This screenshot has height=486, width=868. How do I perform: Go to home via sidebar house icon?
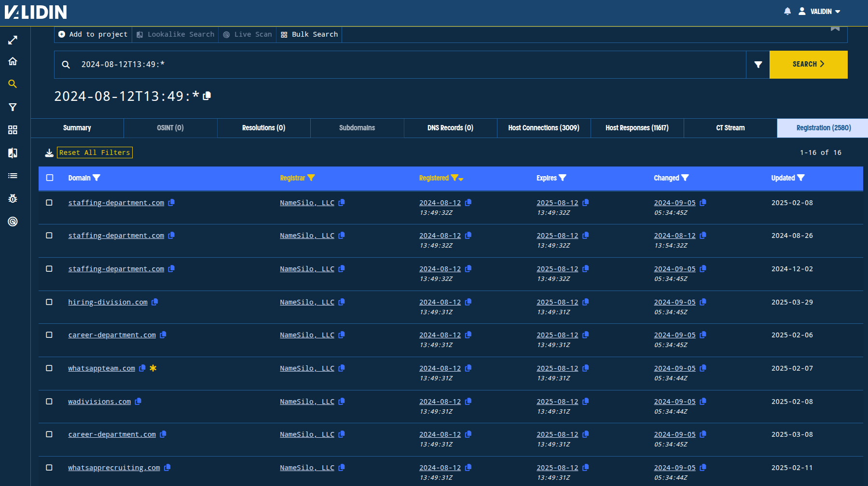coord(13,61)
